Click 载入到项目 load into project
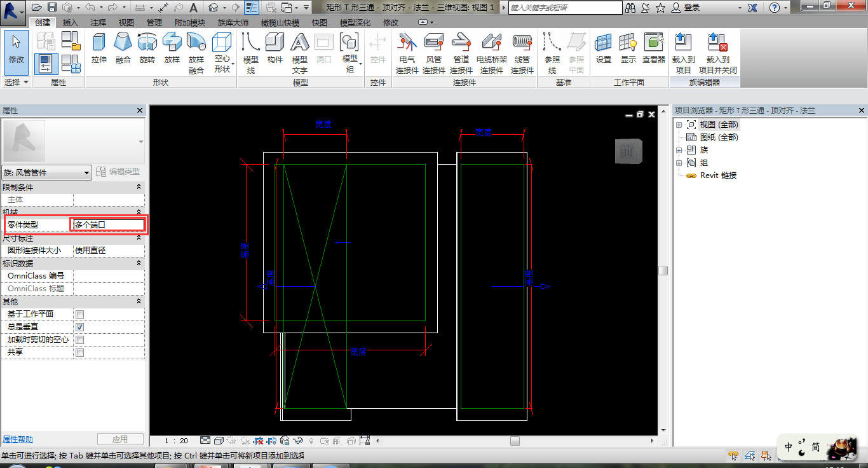868x468 pixels. point(684,53)
